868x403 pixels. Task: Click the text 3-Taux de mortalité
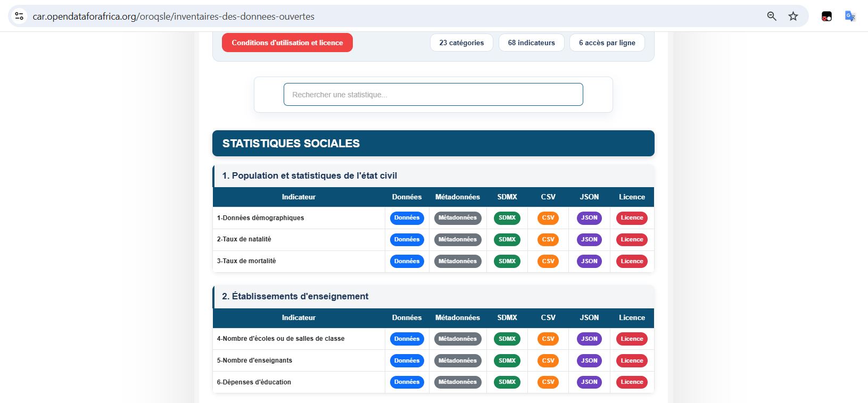coord(246,261)
